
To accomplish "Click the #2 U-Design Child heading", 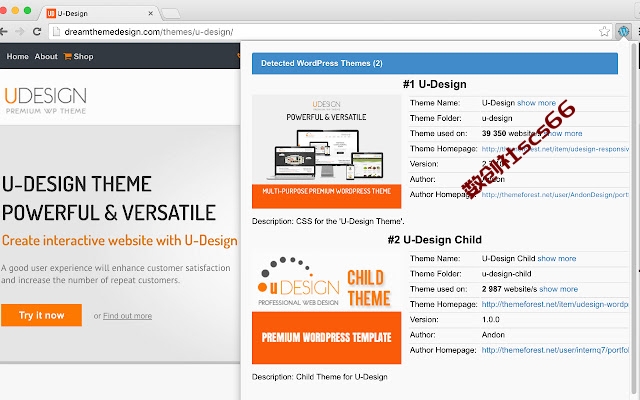I will [x=435, y=240].
